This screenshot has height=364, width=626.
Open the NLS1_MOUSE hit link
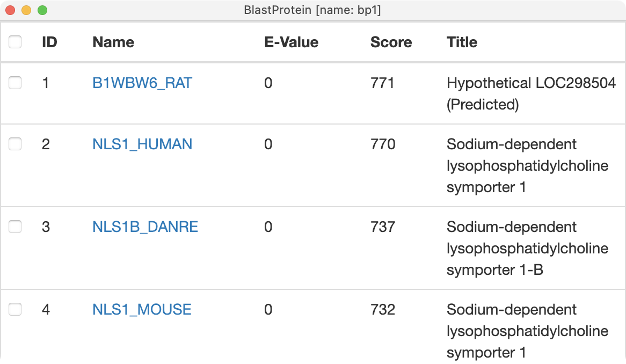pos(142,310)
